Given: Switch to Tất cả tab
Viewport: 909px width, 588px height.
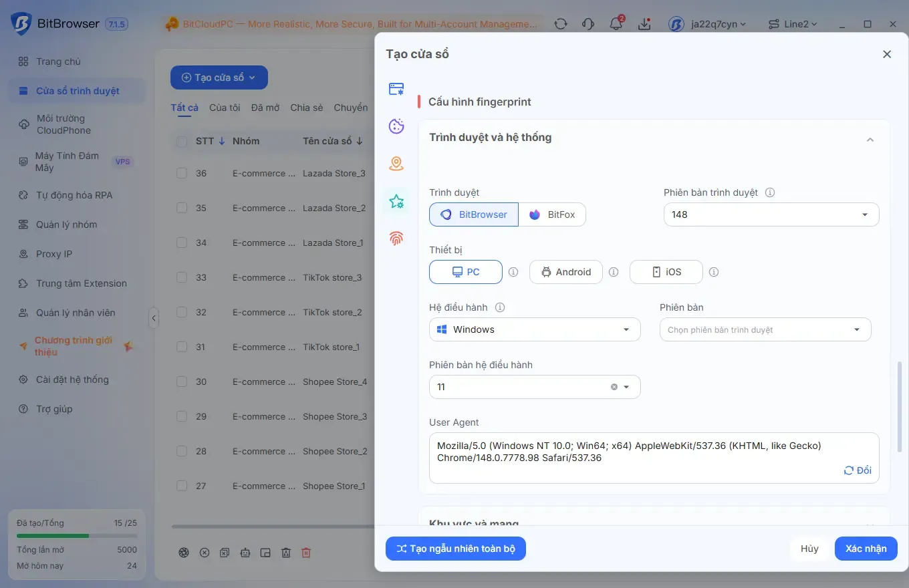Looking at the screenshot, I should [x=184, y=108].
